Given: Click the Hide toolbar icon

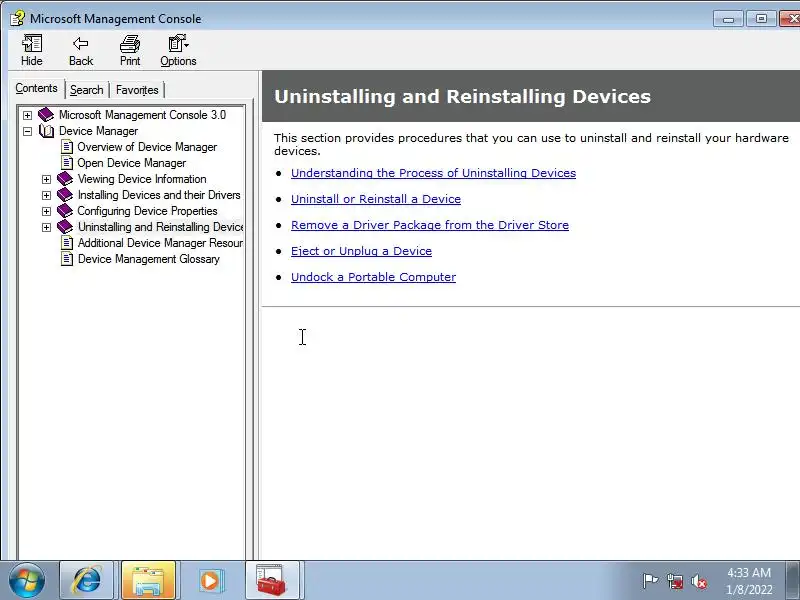Looking at the screenshot, I should pyautogui.click(x=32, y=50).
